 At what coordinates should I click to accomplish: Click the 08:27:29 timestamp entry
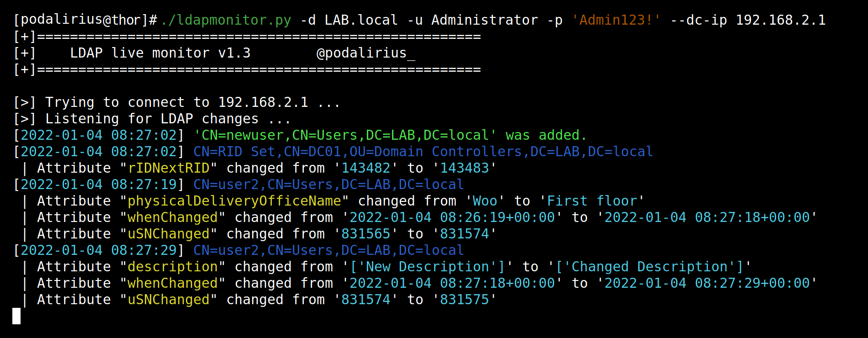(x=99, y=250)
